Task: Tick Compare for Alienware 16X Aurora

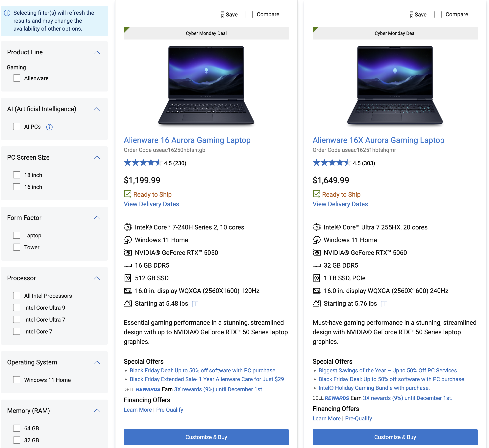Action: pyautogui.click(x=438, y=14)
